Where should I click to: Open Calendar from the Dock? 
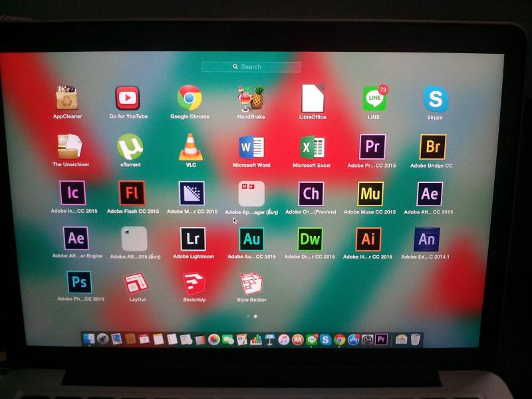144,339
